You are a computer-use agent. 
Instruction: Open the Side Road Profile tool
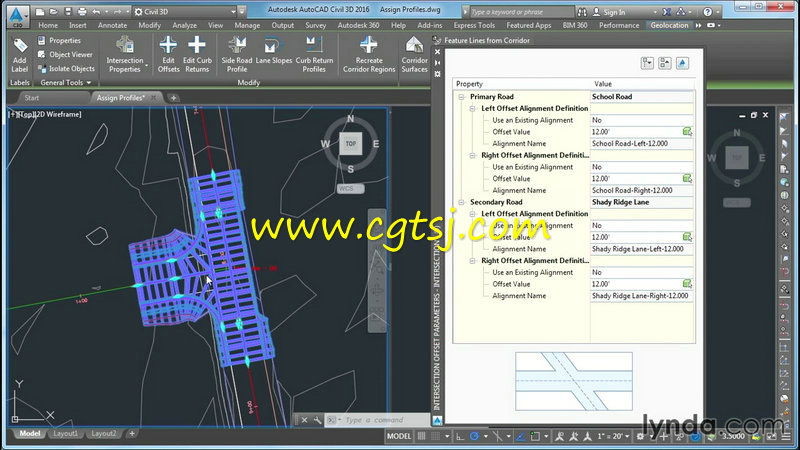click(237, 55)
